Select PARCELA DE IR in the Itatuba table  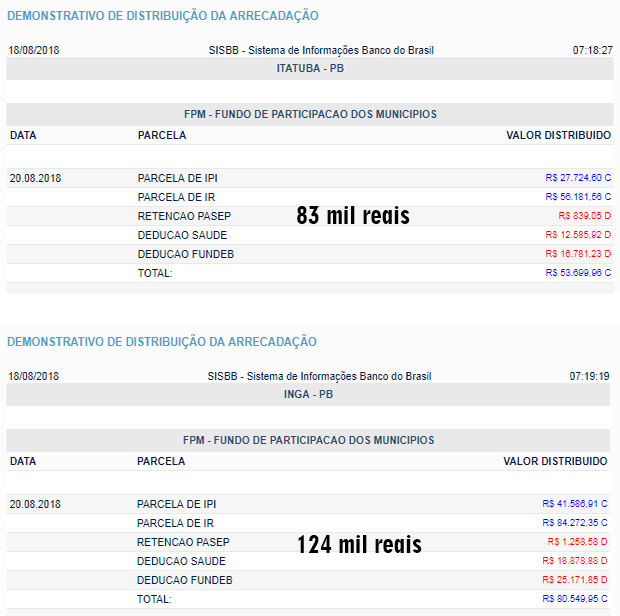(176, 197)
